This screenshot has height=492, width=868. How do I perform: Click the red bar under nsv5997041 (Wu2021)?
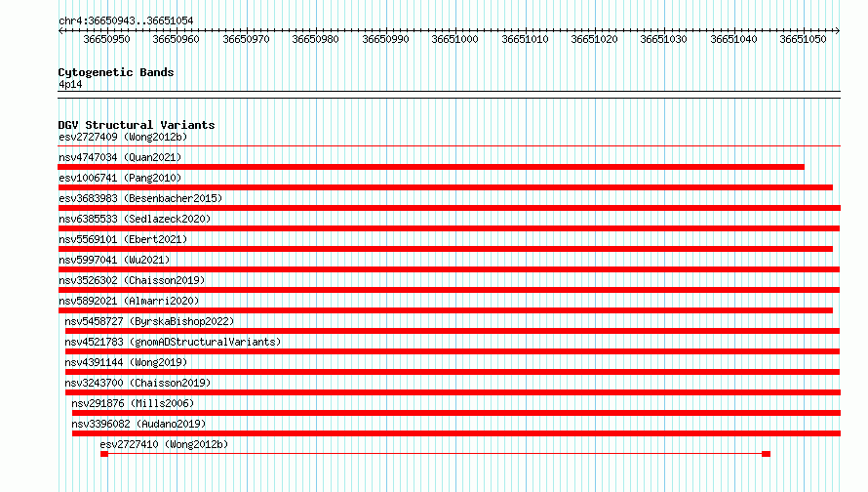[449, 269]
